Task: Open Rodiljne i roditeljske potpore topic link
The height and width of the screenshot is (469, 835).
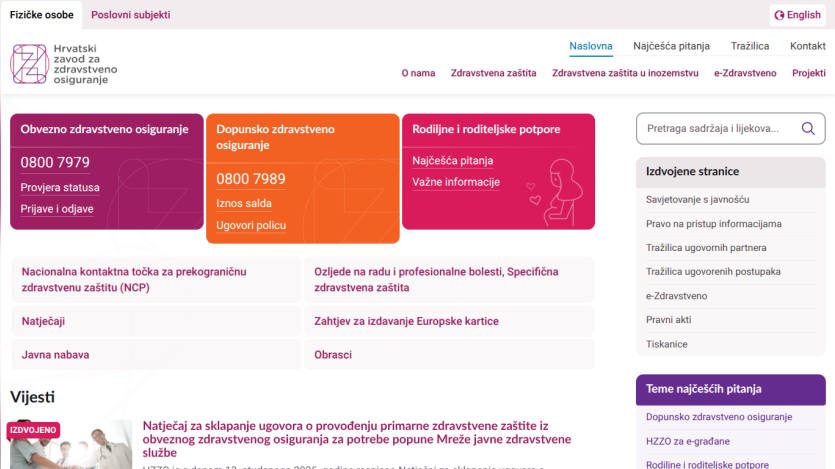Action: click(707, 464)
